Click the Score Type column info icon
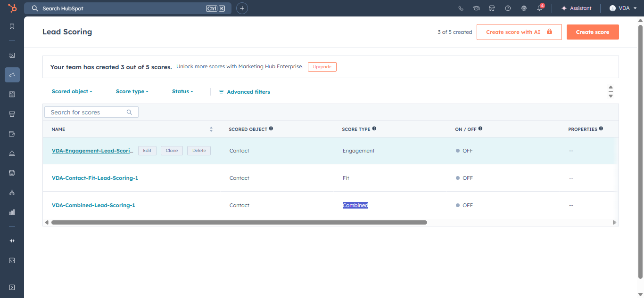 (x=374, y=129)
